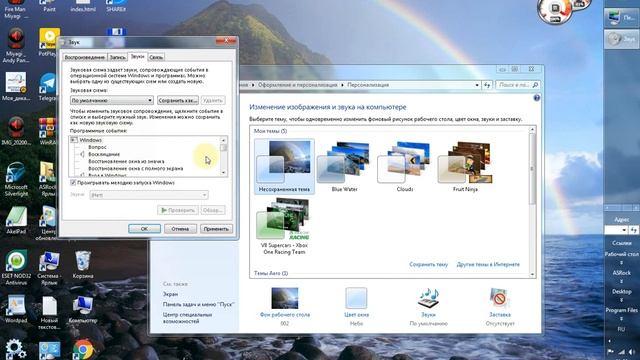Launch Google Chrome from the desktop
The height and width of the screenshot is (360, 640).
click(83, 349)
